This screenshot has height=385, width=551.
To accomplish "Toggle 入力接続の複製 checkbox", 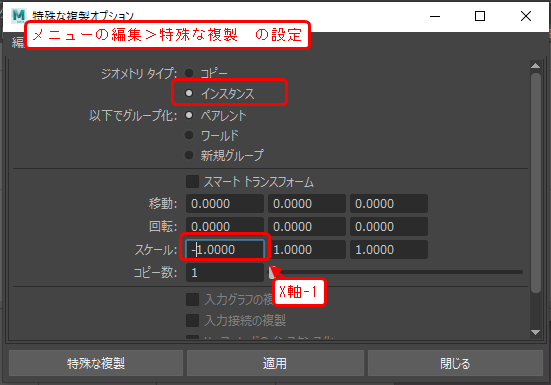I will click(x=192, y=320).
